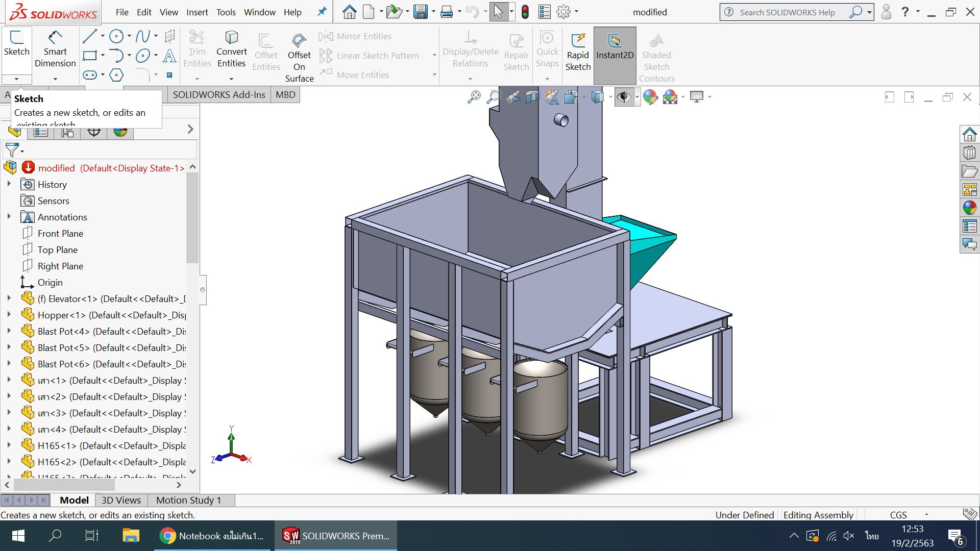Select the Corner Rectangle tool
The height and width of the screenshot is (551, 980).
(90, 56)
